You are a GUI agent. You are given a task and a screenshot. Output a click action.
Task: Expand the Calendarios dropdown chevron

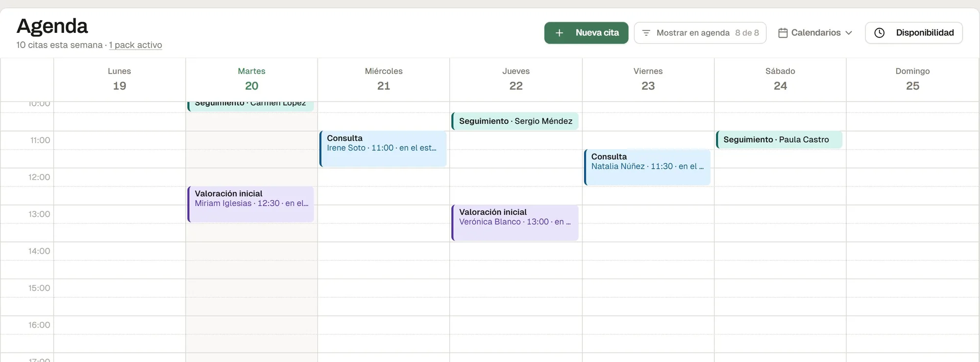(x=849, y=33)
